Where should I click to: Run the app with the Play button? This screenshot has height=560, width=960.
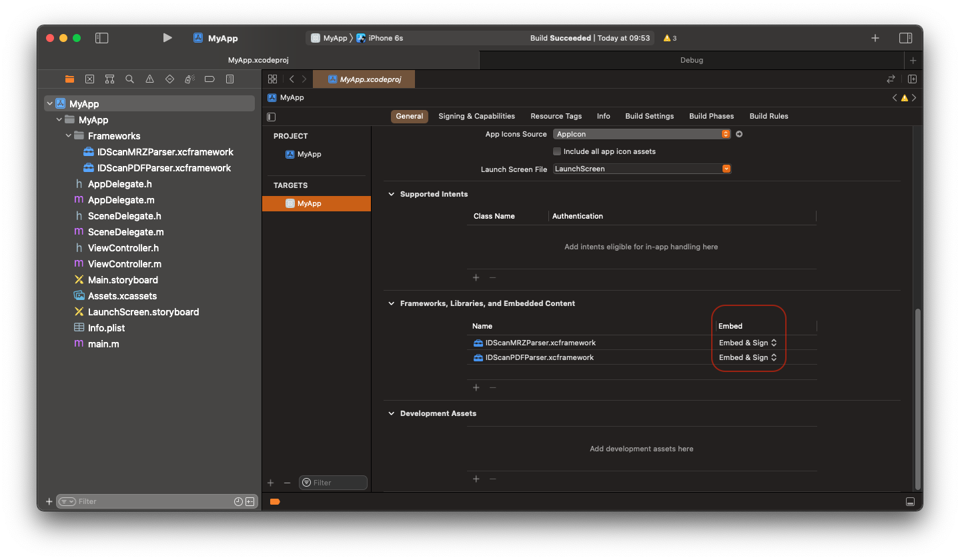point(167,38)
